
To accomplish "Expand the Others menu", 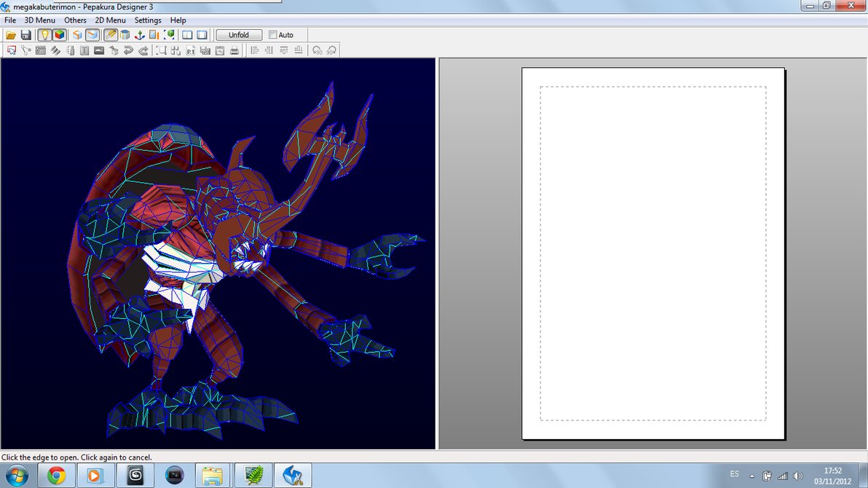I will coord(75,20).
